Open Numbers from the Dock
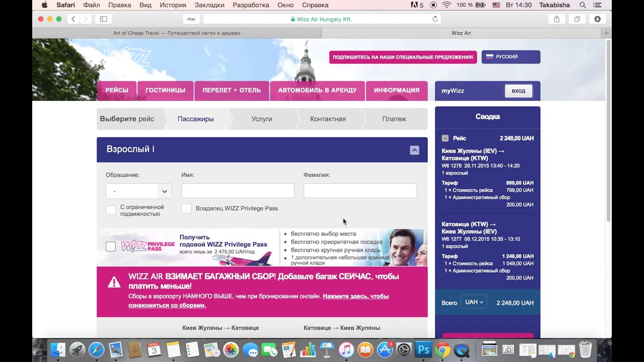The width and height of the screenshot is (644, 362). point(307,350)
